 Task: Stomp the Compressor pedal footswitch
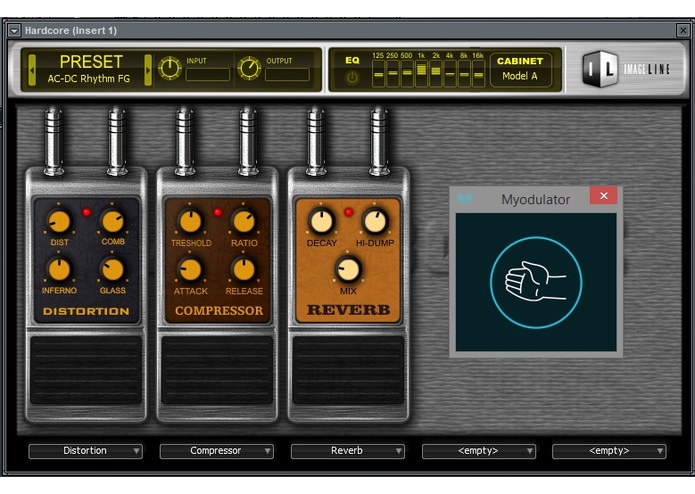[217, 370]
